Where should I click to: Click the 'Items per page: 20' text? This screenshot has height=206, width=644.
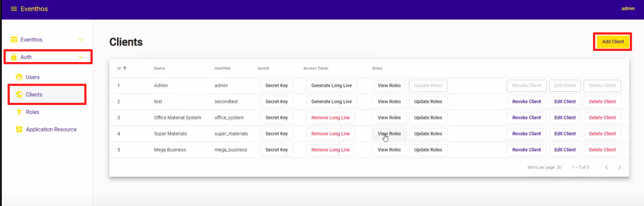544,167
